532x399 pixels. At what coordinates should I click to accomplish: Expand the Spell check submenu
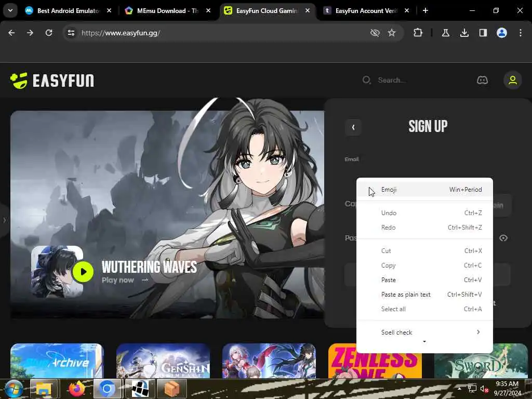[424, 332]
